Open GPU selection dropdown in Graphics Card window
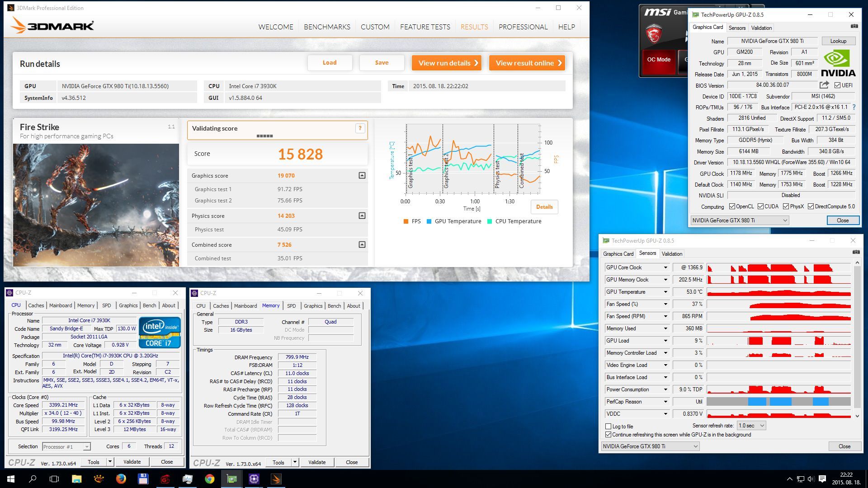 [x=740, y=220]
